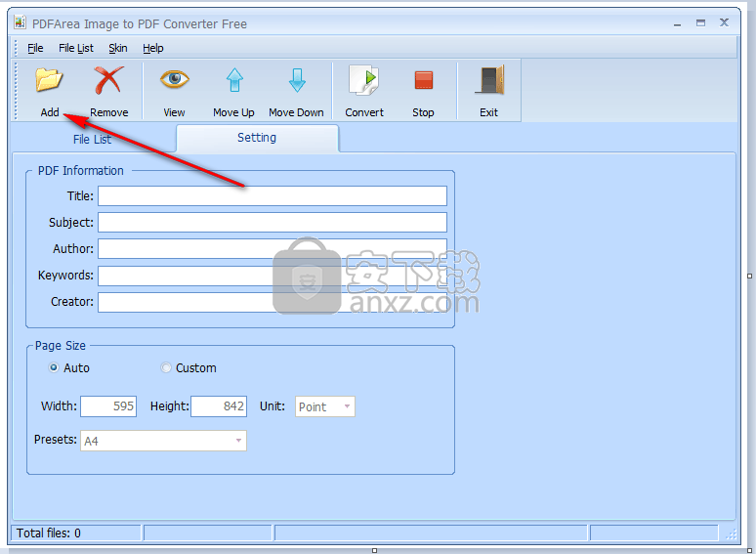Click the red Stop icon

coord(423,80)
